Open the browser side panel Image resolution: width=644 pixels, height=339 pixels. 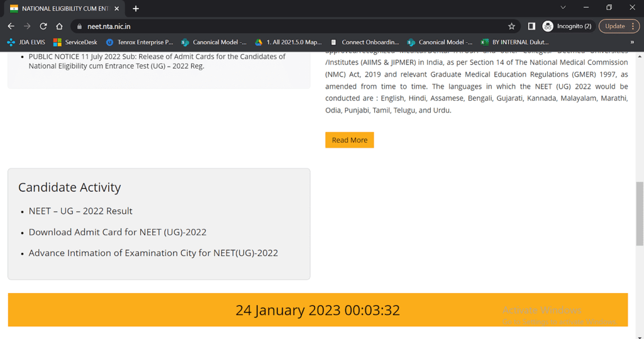pos(531,26)
